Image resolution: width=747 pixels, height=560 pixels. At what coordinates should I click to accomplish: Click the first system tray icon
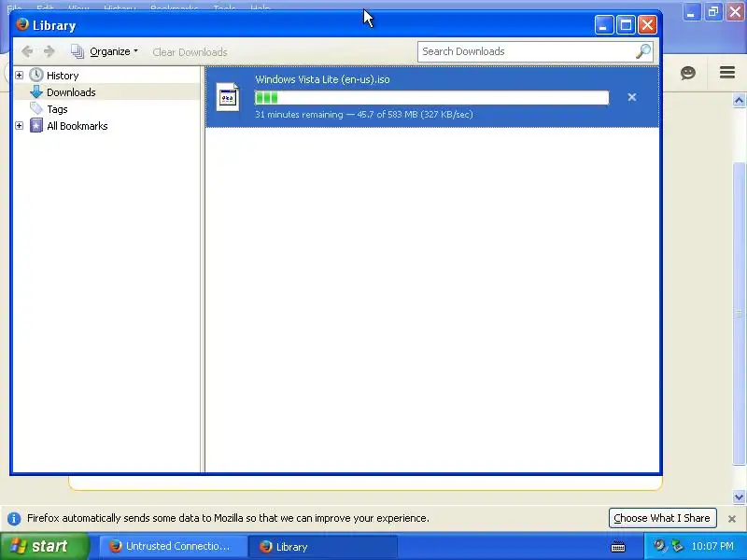tap(659, 546)
